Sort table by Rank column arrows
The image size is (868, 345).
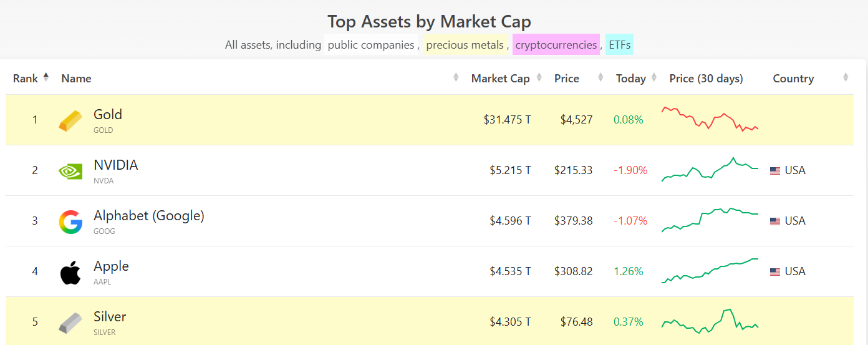(x=46, y=77)
